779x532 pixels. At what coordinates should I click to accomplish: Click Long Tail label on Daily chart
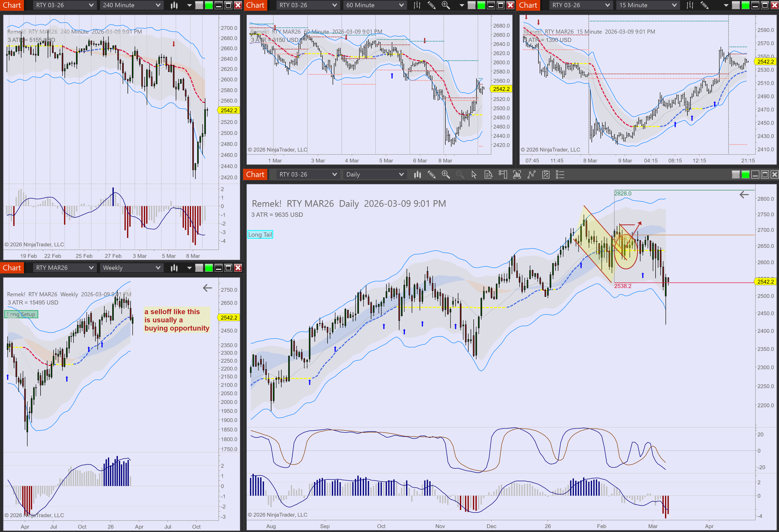(x=260, y=235)
